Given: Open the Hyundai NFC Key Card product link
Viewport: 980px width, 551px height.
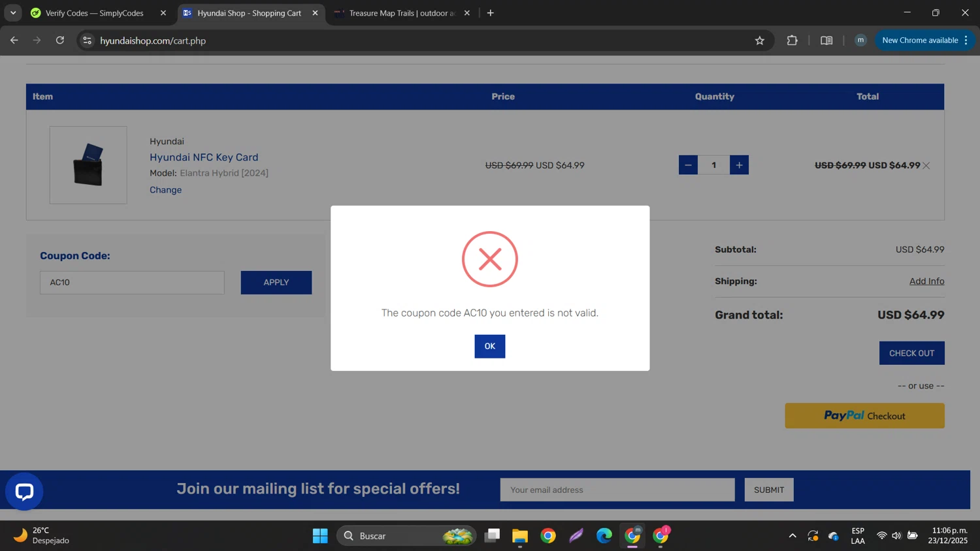Looking at the screenshot, I should (x=204, y=157).
